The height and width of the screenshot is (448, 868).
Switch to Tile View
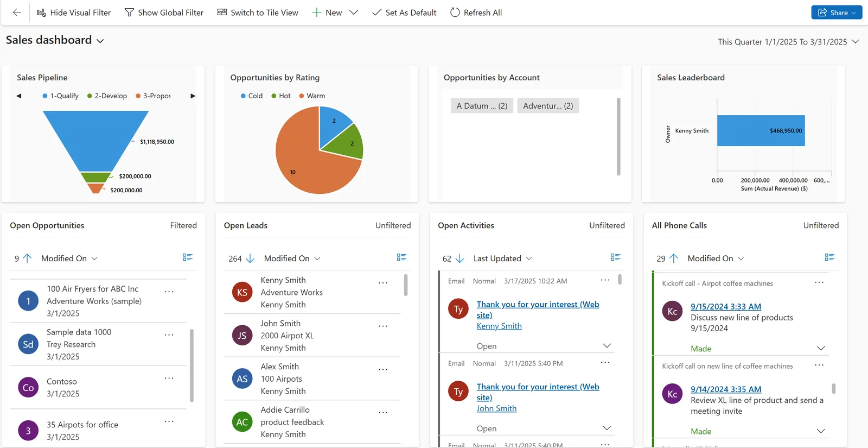coord(258,12)
